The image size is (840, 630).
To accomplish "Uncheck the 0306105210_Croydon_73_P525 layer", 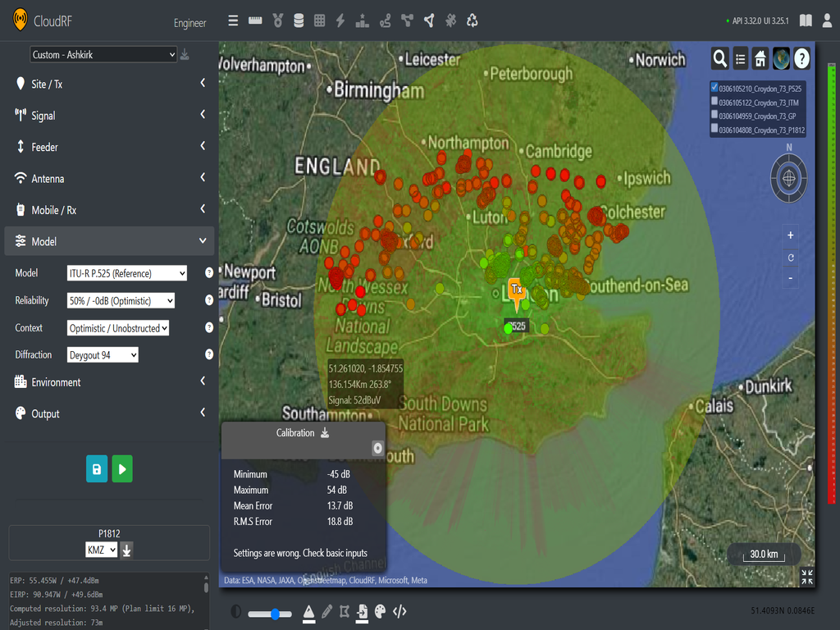I will (x=713, y=86).
